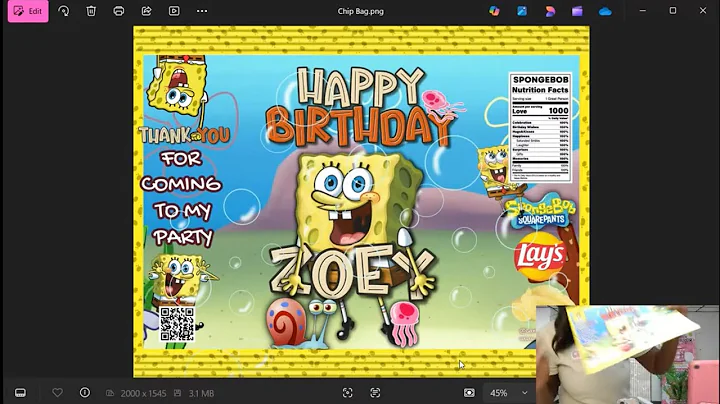Open the purple Clipchamp video icon
Viewport: 720px width, 404px height.
577,11
